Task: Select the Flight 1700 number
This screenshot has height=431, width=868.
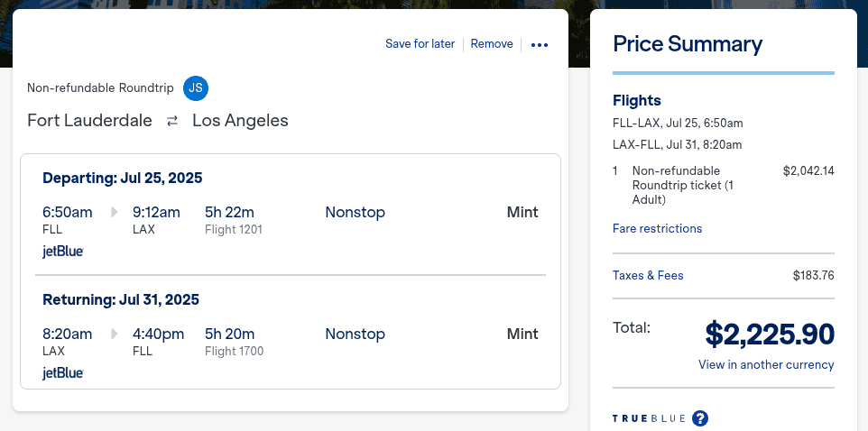Action: pyautogui.click(x=234, y=352)
